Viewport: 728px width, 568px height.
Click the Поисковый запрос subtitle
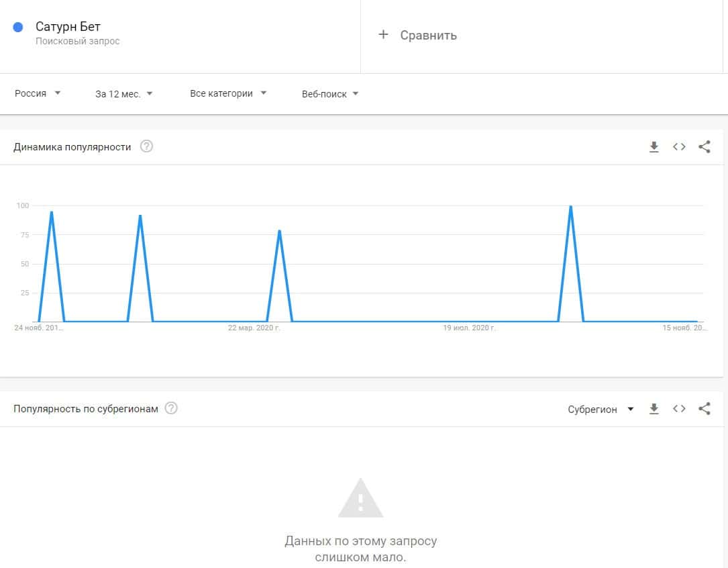78,41
